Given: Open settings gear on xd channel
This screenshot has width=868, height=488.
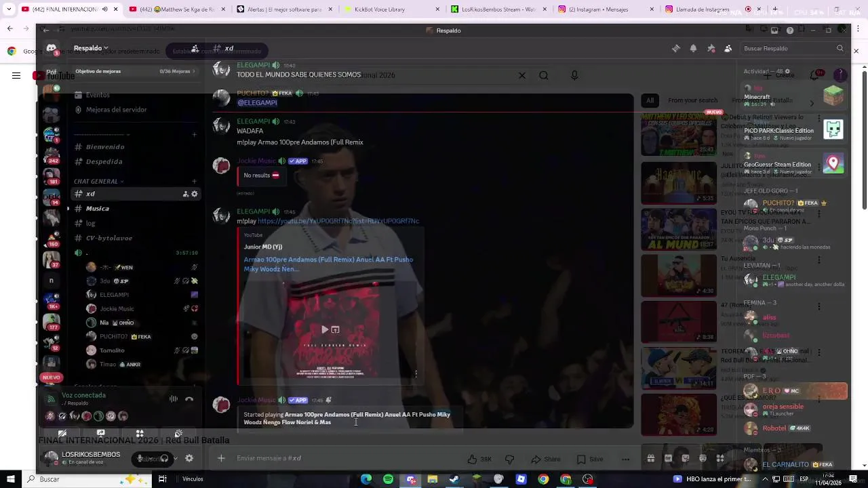Looking at the screenshot, I should (x=195, y=194).
